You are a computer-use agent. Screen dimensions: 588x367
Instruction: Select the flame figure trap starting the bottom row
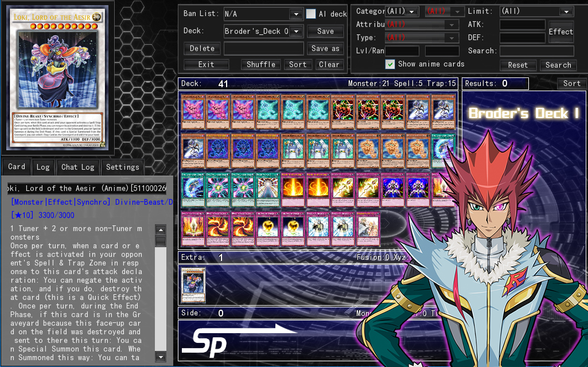click(193, 229)
